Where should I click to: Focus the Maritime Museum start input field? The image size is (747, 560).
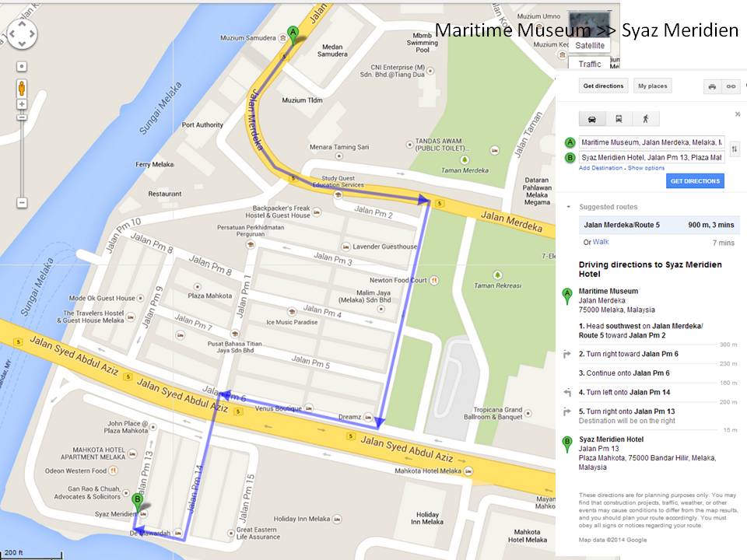652,142
